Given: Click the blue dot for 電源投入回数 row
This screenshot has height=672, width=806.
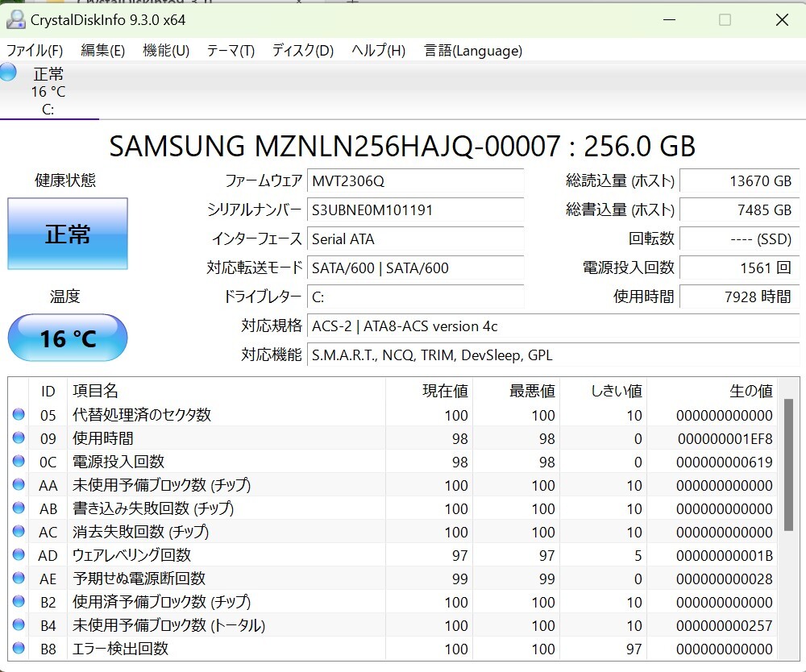Looking at the screenshot, I should [x=19, y=461].
